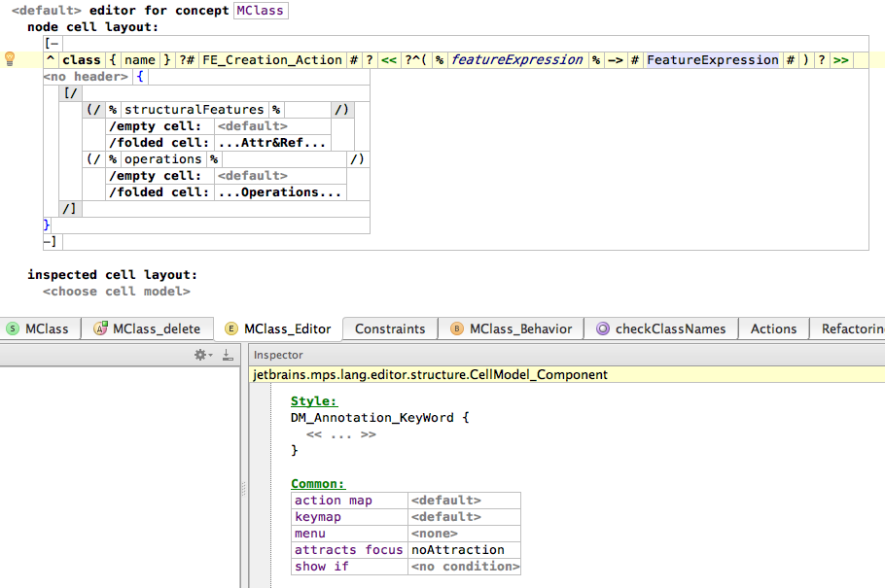The width and height of the screenshot is (885, 588).
Task: Collapse the [- node cell layout bracket
Action: (52, 43)
